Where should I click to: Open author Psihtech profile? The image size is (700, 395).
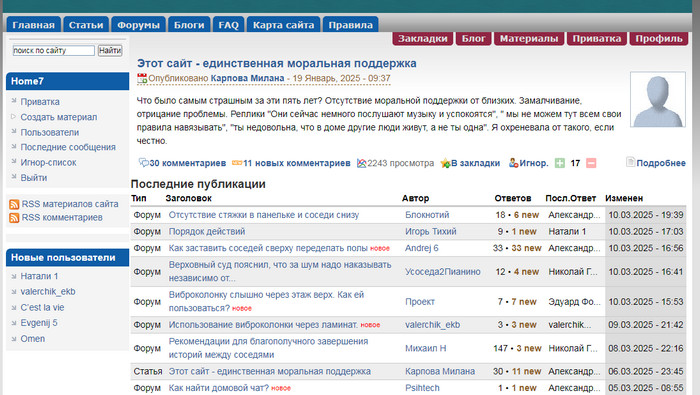click(x=422, y=388)
